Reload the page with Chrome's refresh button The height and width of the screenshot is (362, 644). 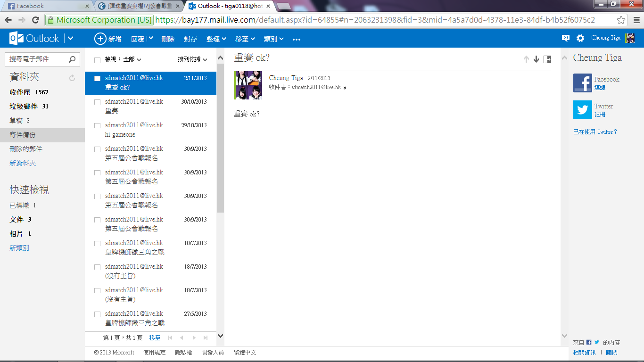(x=35, y=20)
